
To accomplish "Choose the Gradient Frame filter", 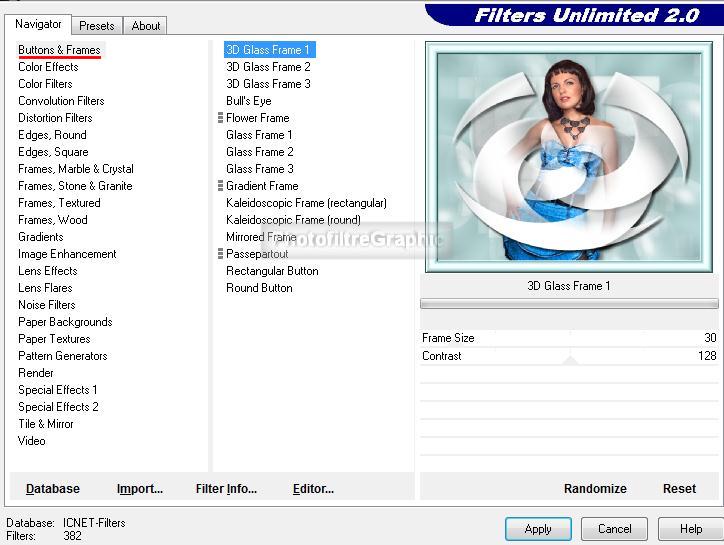I will tap(262, 186).
